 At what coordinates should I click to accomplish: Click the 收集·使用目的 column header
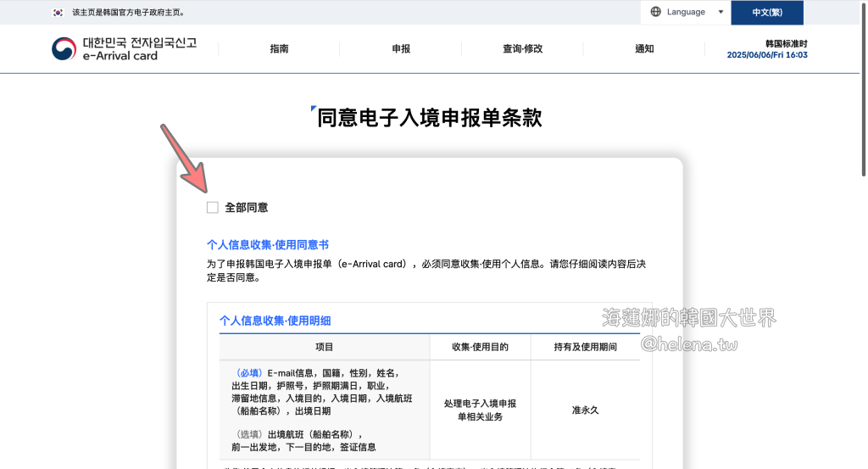pos(480,347)
